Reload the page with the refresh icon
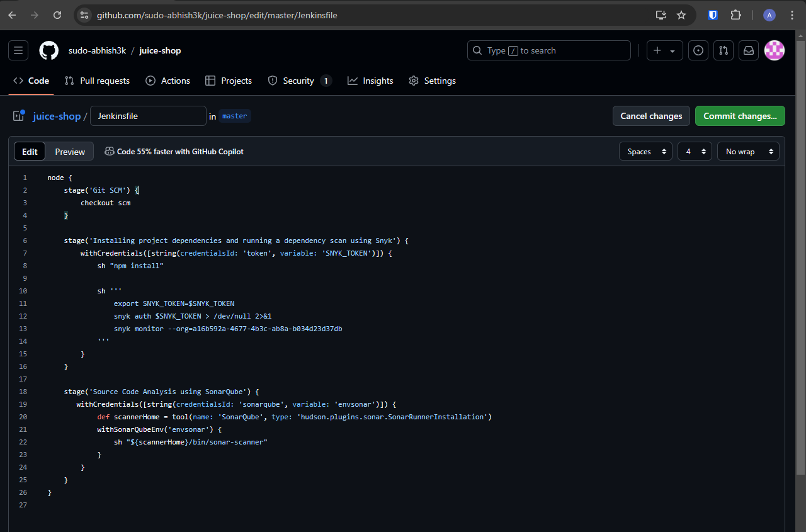This screenshot has height=532, width=806. click(x=57, y=15)
